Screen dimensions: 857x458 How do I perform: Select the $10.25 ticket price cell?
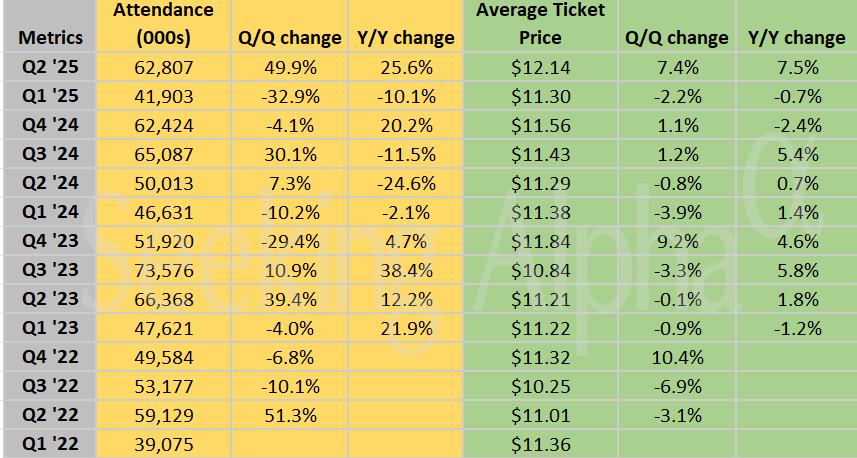(540, 386)
